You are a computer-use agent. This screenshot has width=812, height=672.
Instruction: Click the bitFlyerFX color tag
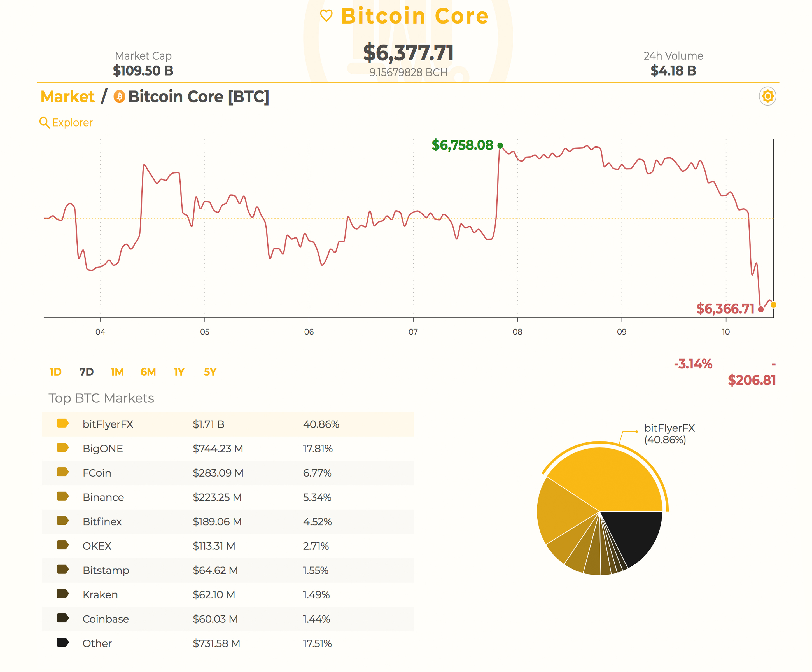click(63, 423)
